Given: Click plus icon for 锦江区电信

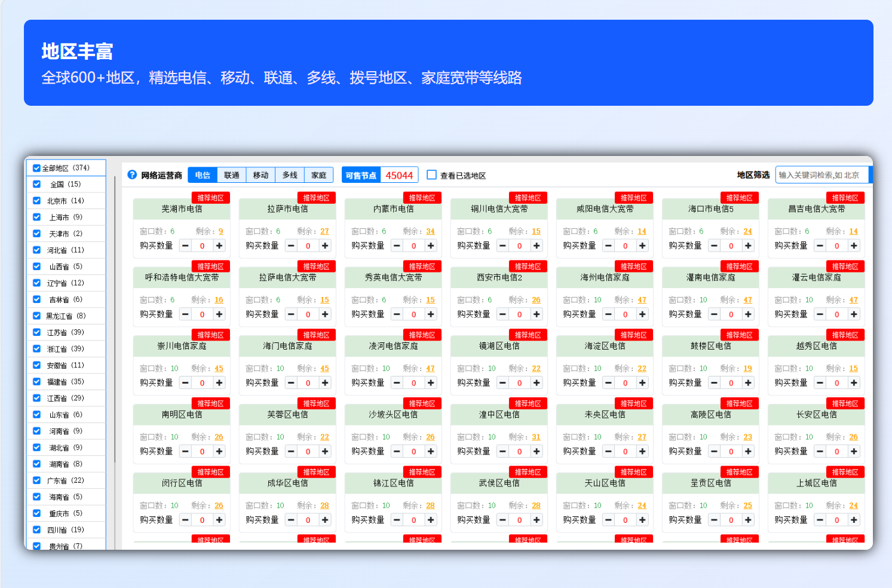Looking at the screenshot, I should click(x=431, y=520).
